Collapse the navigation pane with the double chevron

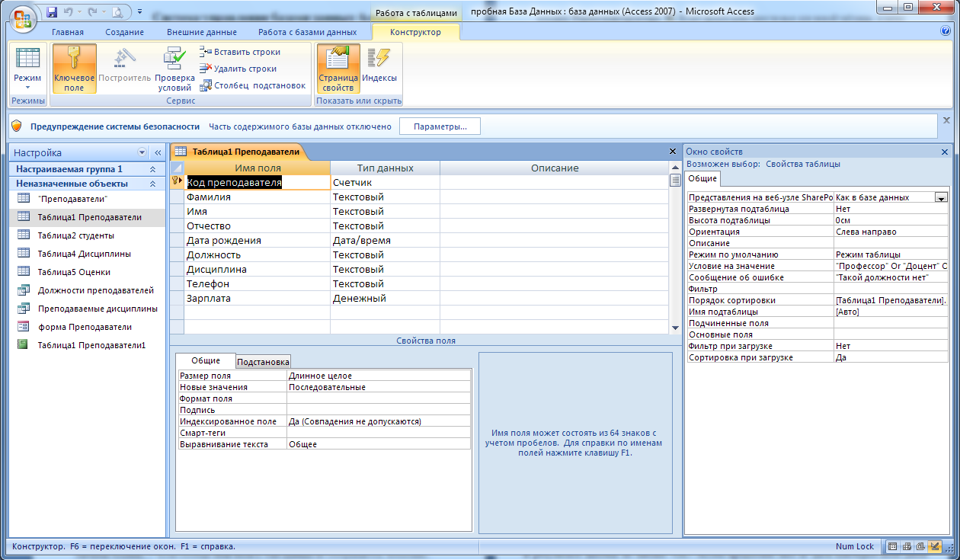click(x=158, y=152)
